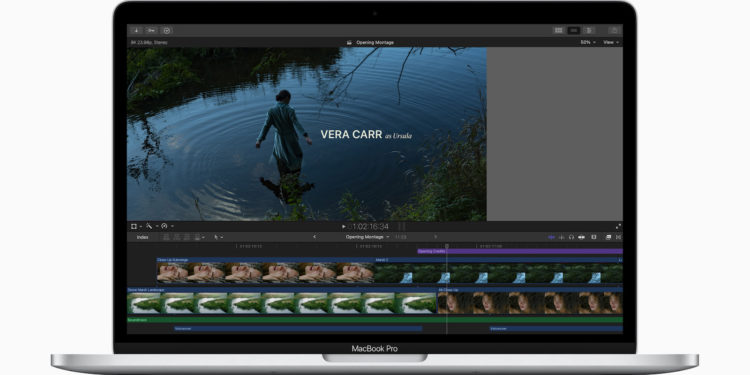Open the viewer View options dropdown

611,42
